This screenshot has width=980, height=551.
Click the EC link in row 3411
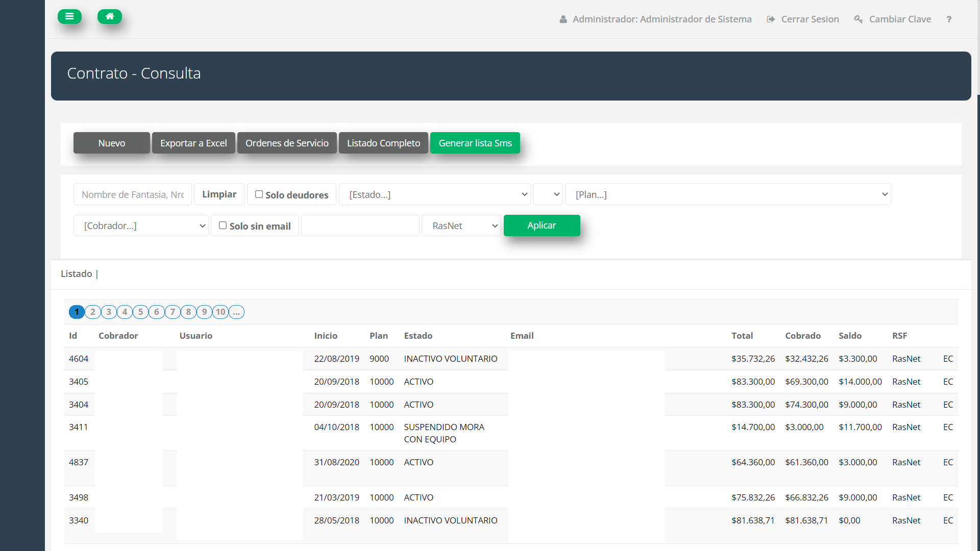click(x=948, y=427)
